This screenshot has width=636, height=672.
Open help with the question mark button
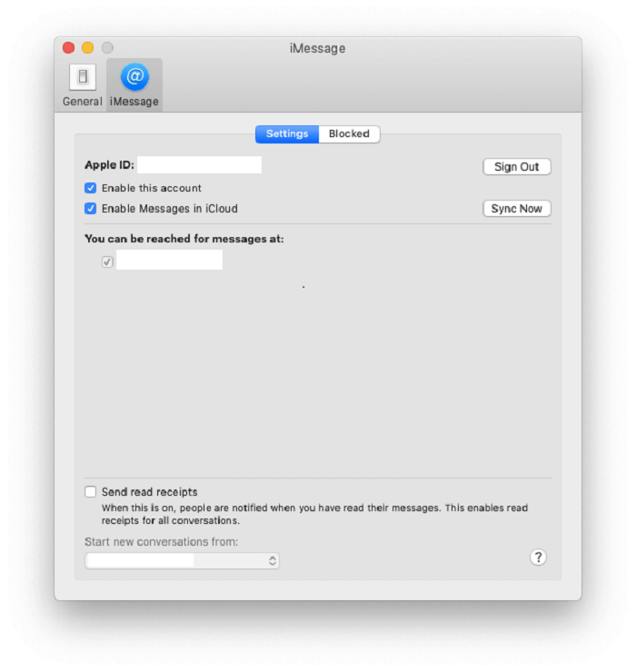coord(538,558)
